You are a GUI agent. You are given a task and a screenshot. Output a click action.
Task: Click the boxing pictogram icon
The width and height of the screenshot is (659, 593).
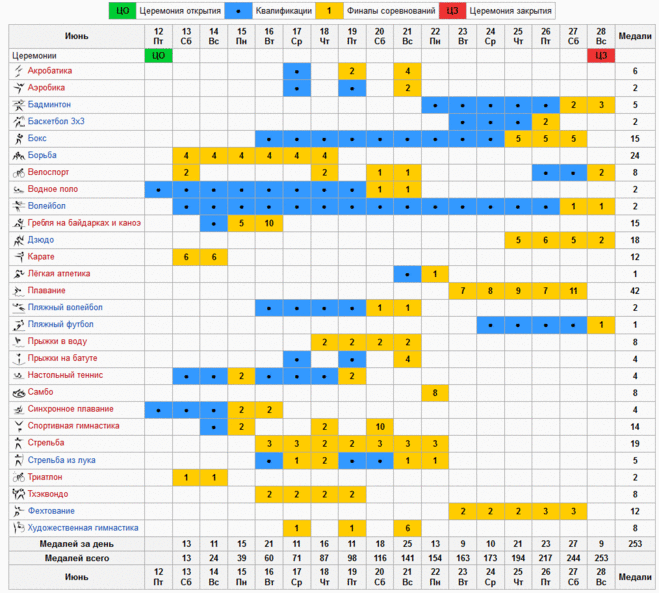(x=18, y=138)
